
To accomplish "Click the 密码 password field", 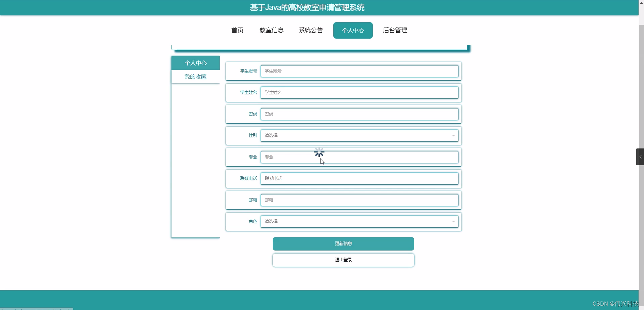I will [x=359, y=114].
